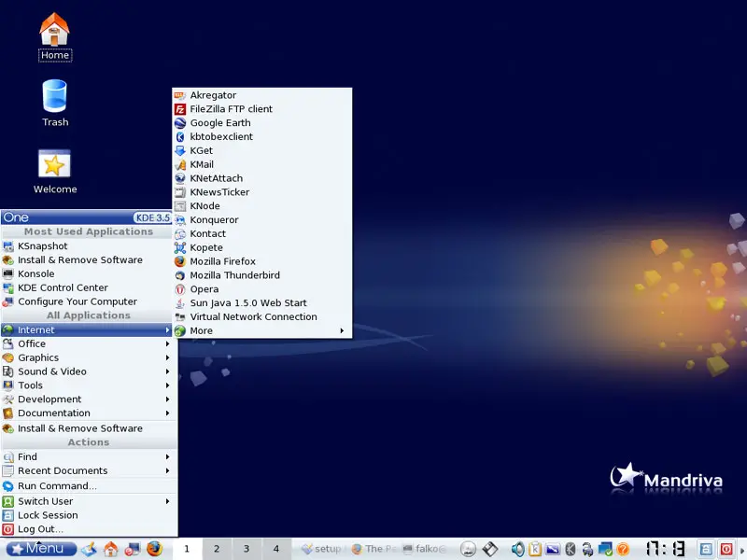Image resolution: width=747 pixels, height=560 pixels.
Task: Expand the Development category
Action: [x=87, y=399]
